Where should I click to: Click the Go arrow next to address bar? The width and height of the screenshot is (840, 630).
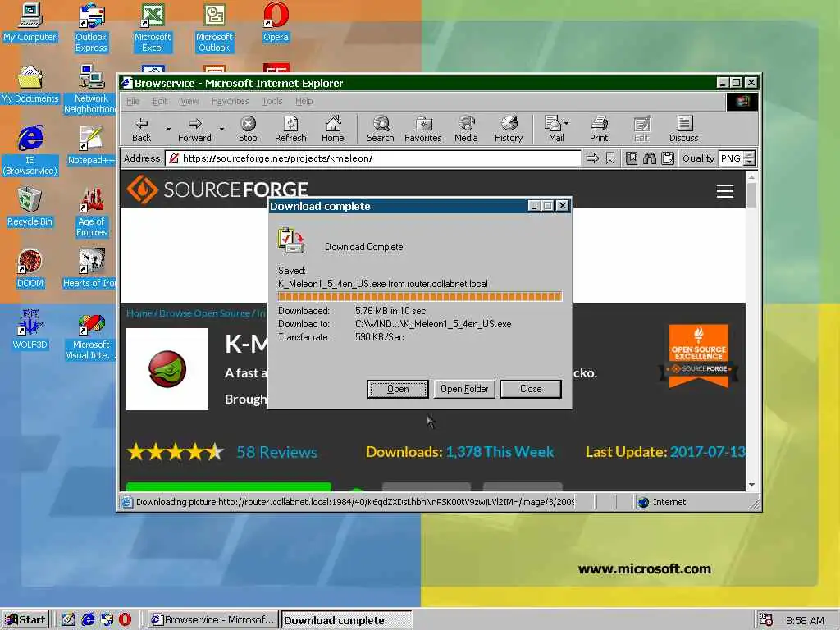pyautogui.click(x=592, y=158)
